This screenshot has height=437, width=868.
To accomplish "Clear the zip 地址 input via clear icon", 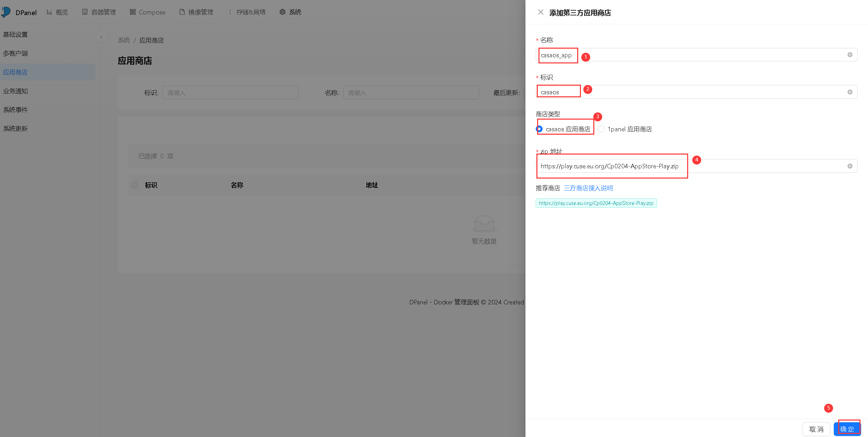I will 850,166.
